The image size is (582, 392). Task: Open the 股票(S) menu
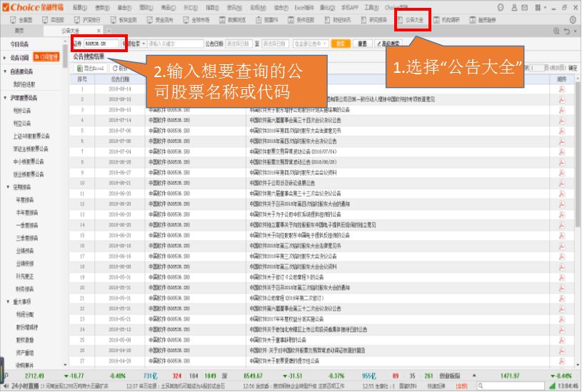[x=79, y=7]
